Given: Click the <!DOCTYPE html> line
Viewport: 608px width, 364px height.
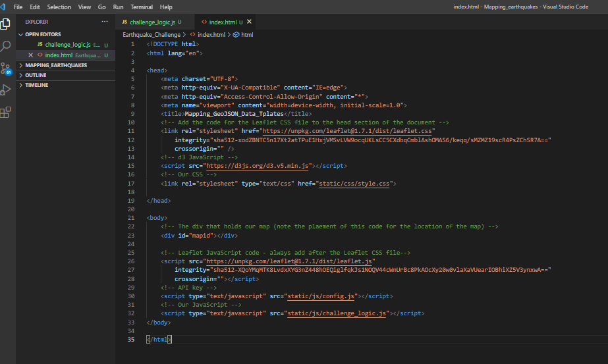Looking at the screenshot, I should pyautogui.click(x=173, y=44).
